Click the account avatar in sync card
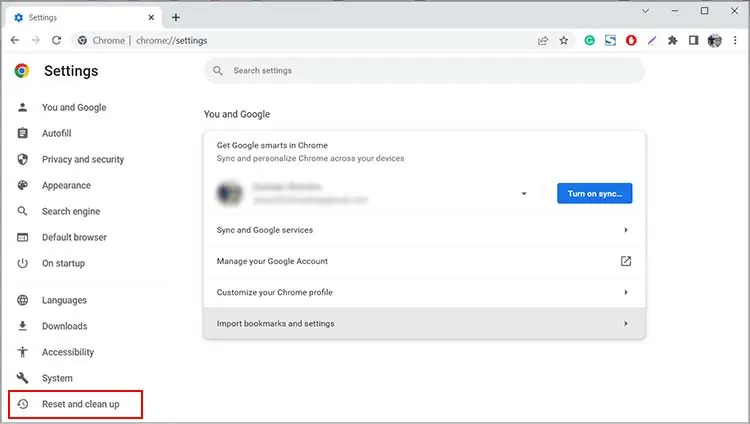Viewport: 750px width, 424px height. [x=230, y=193]
